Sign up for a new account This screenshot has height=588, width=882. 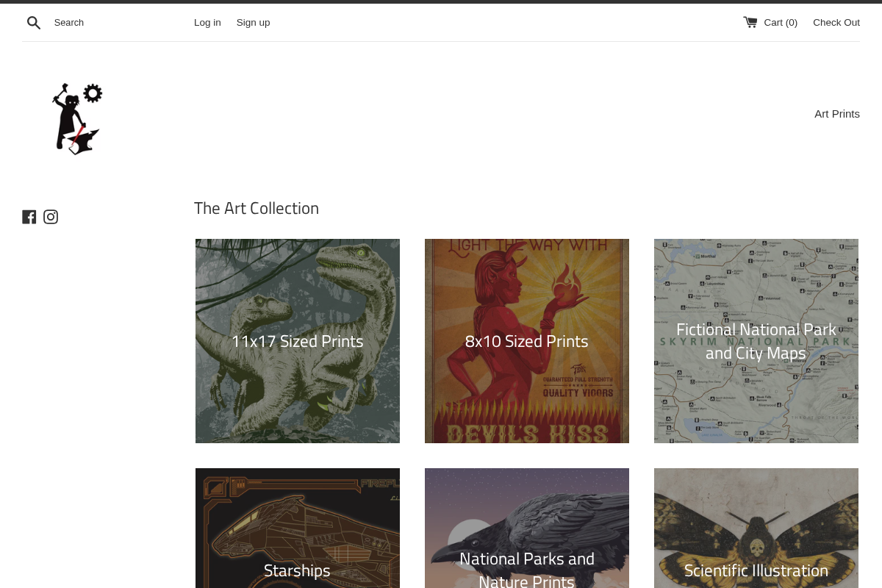[253, 22]
